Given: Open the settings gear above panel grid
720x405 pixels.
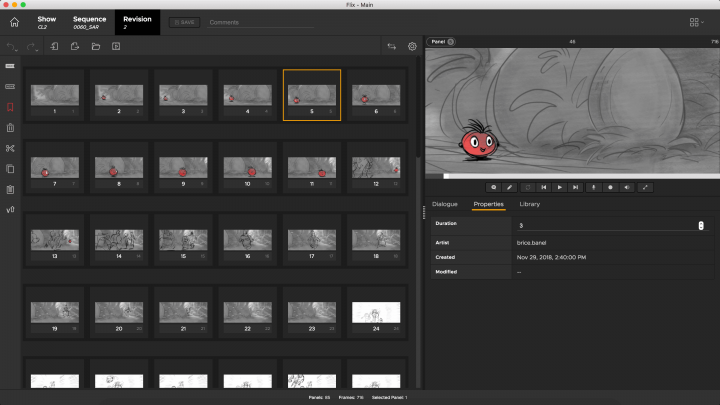Looking at the screenshot, I should tap(412, 46).
